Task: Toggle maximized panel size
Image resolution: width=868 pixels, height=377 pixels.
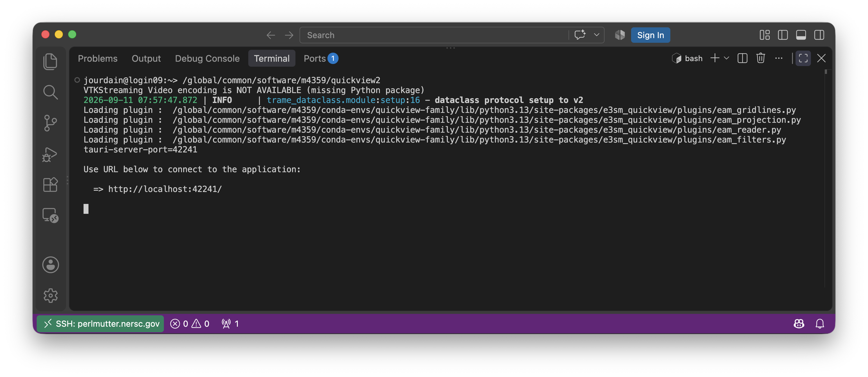Action: tap(803, 58)
